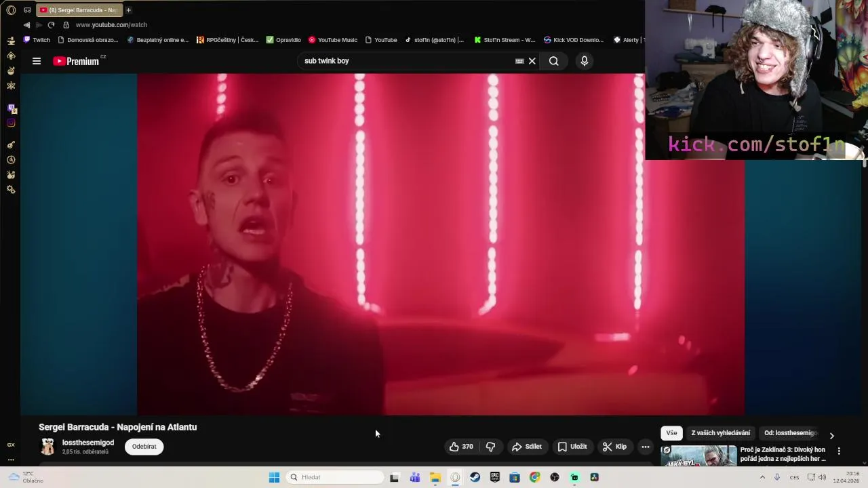Save video with Uložit button
Screen dimensions: 868x488
click(x=572, y=447)
